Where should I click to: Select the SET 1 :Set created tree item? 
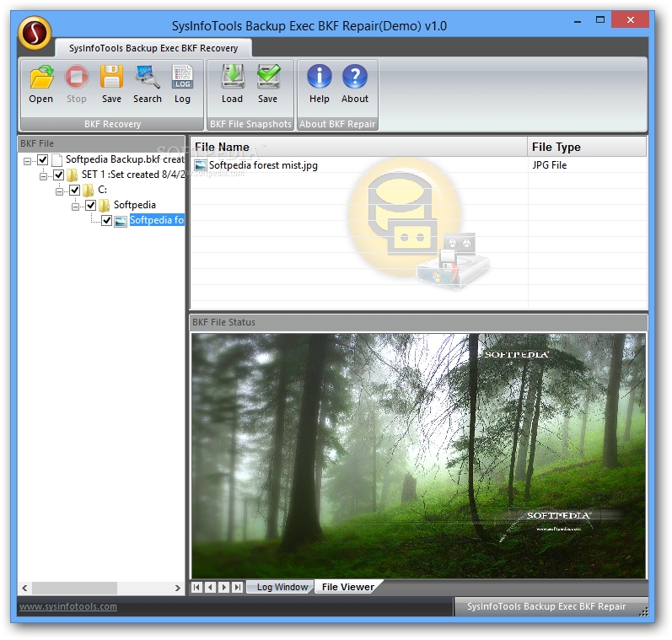[x=133, y=175]
